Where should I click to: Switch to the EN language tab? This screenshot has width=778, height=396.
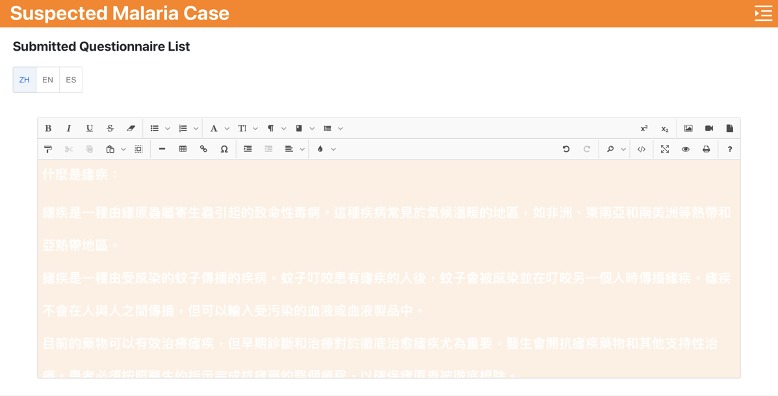coord(48,79)
